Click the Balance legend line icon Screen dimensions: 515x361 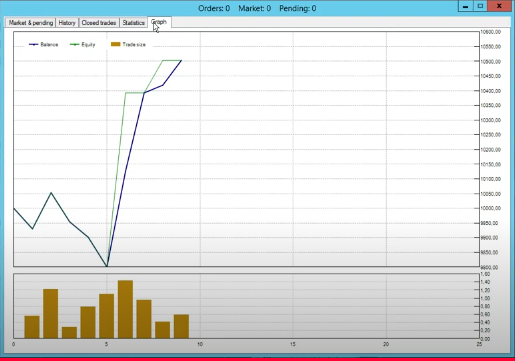coord(34,44)
